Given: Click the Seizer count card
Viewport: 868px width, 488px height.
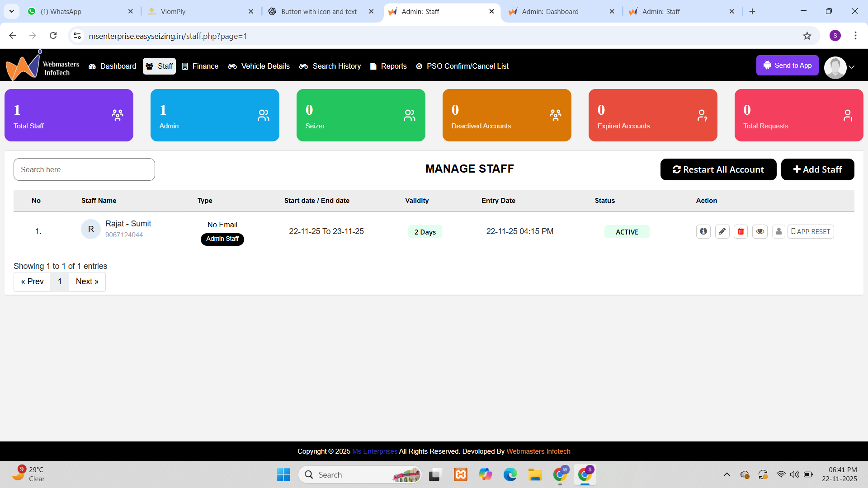Looking at the screenshot, I should [361, 115].
